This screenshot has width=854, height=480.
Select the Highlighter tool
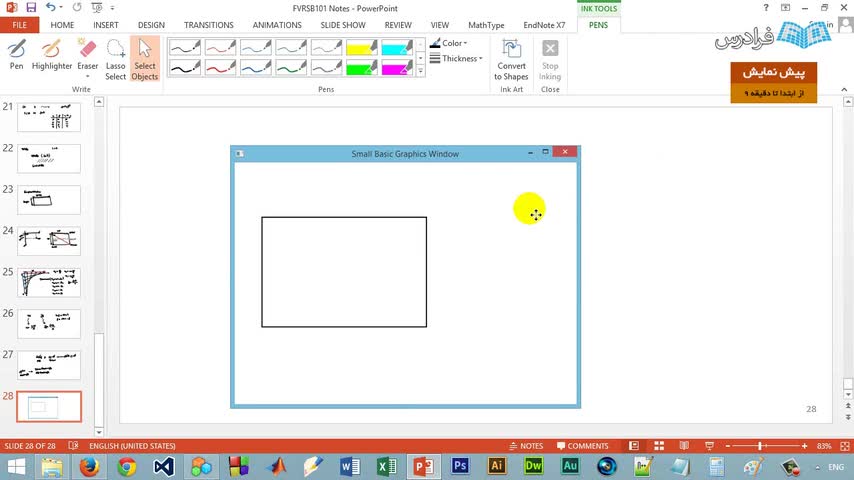pyautogui.click(x=52, y=54)
